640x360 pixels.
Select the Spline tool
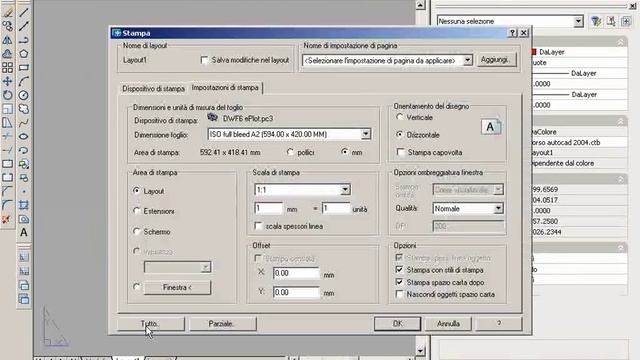point(24,122)
